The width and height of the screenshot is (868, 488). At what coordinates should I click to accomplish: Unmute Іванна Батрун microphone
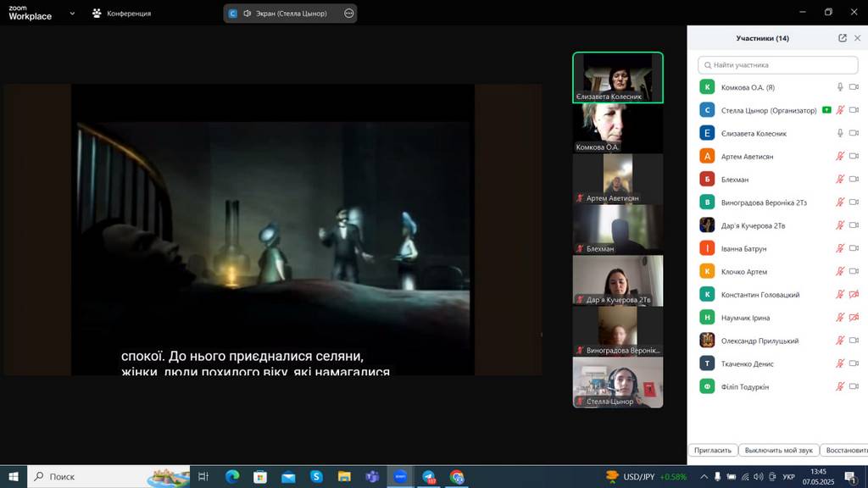(x=840, y=248)
